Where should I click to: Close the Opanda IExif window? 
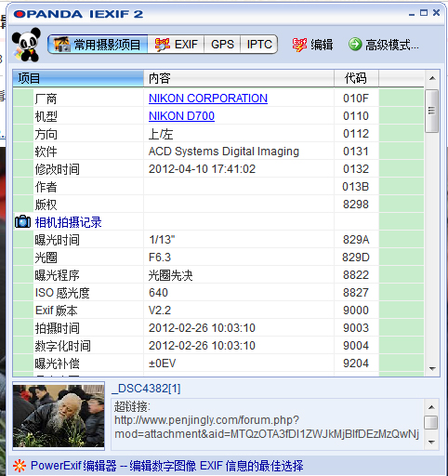[436, 13]
